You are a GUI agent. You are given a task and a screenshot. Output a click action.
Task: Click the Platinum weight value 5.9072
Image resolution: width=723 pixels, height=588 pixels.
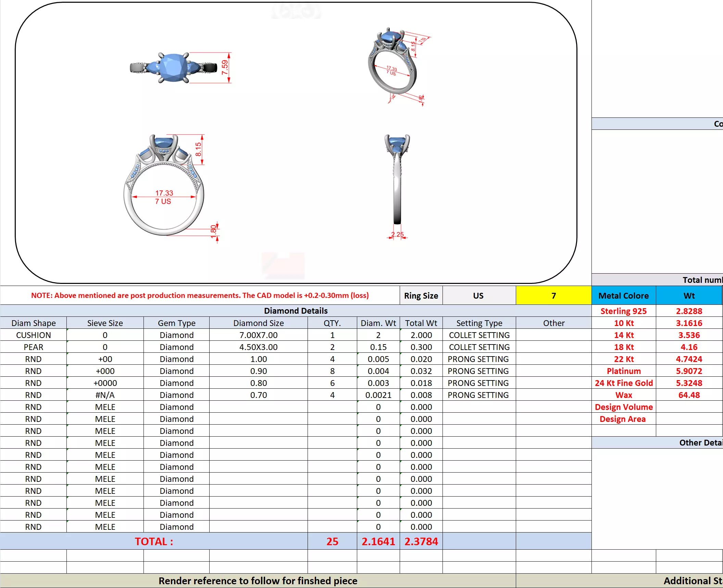689,371
